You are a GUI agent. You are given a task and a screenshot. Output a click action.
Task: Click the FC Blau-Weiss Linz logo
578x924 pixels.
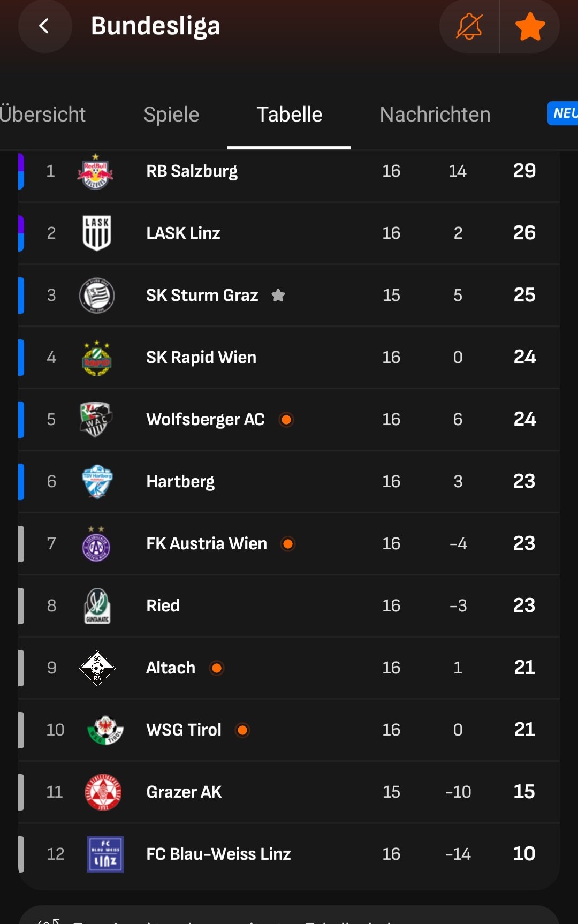(x=105, y=854)
